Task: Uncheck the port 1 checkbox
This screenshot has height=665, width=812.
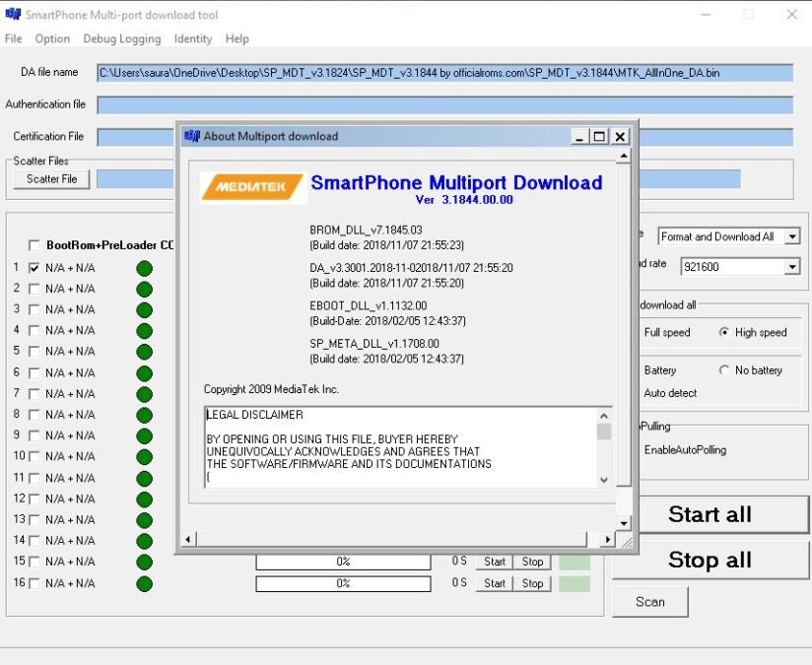Action: [34, 268]
